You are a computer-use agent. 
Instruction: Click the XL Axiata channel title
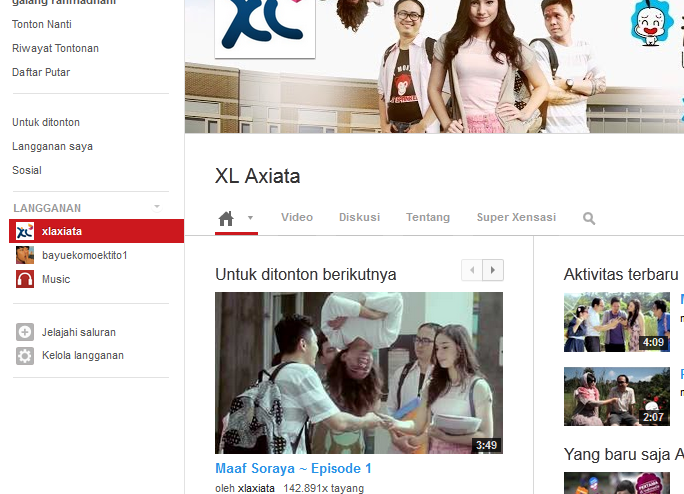[x=257, y=176]
